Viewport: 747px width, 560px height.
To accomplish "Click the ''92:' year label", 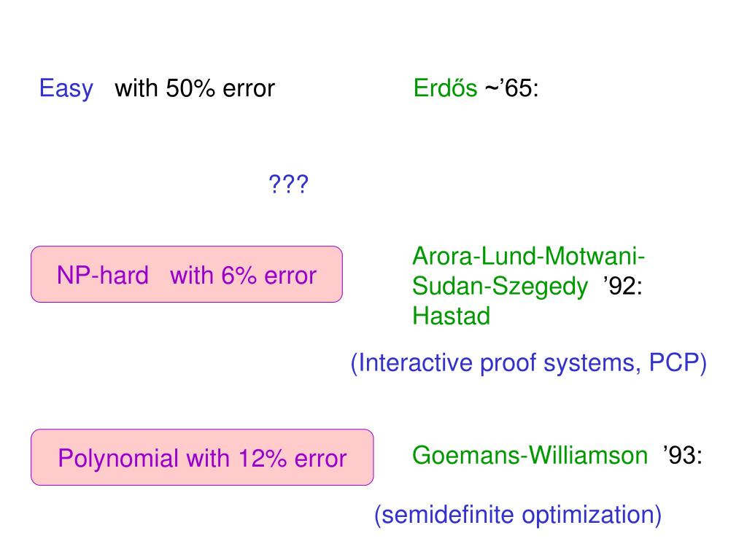I will (x=623, y=286).
